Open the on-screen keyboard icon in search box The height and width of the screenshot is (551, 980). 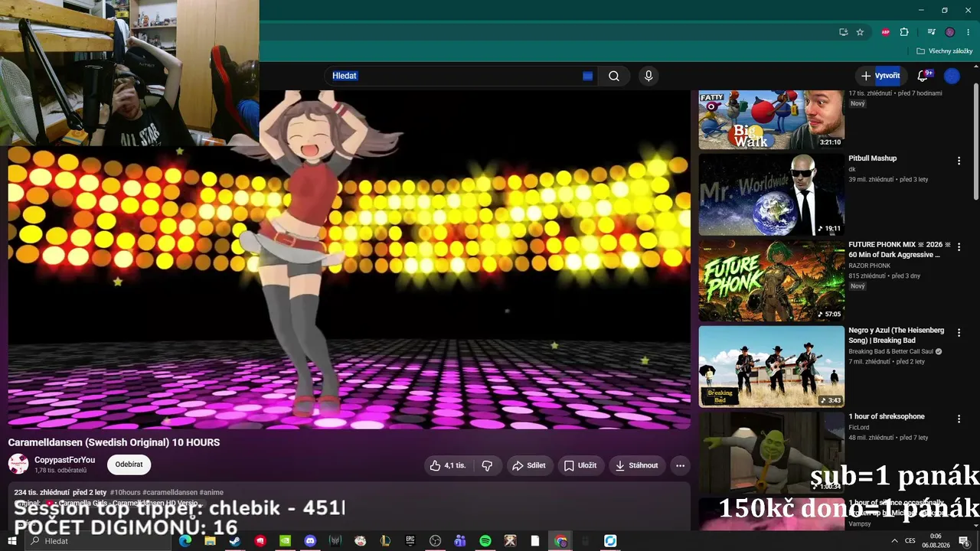pyautogui.click(x=587, y=76)
